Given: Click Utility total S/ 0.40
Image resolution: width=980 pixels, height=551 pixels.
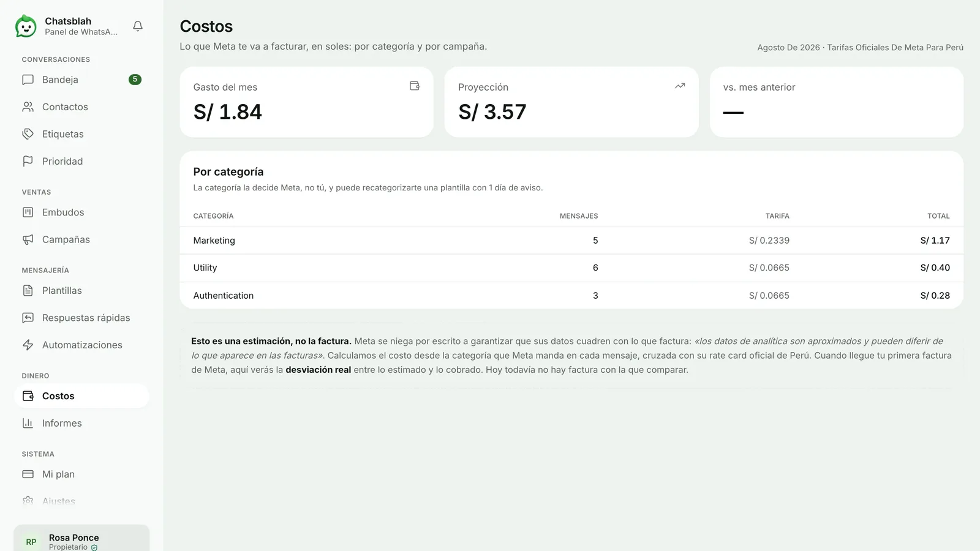Looking at the screenshot, I should point(935,268).
